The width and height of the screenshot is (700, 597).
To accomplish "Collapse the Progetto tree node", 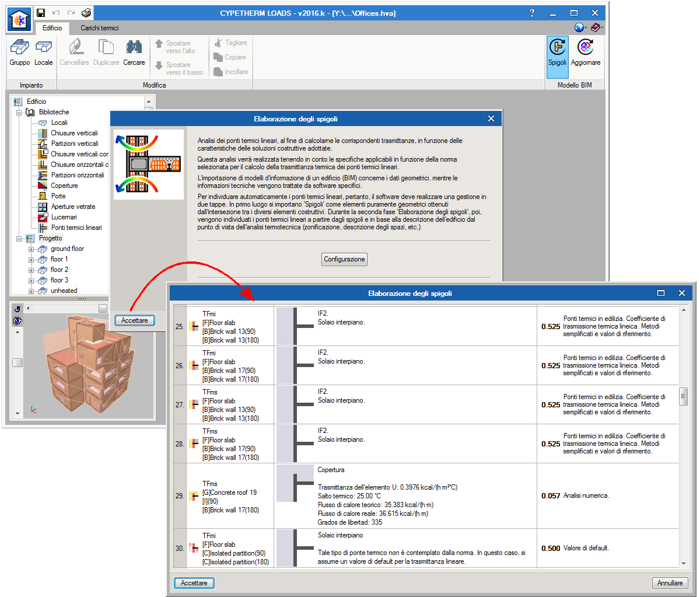I will (19, 238).
